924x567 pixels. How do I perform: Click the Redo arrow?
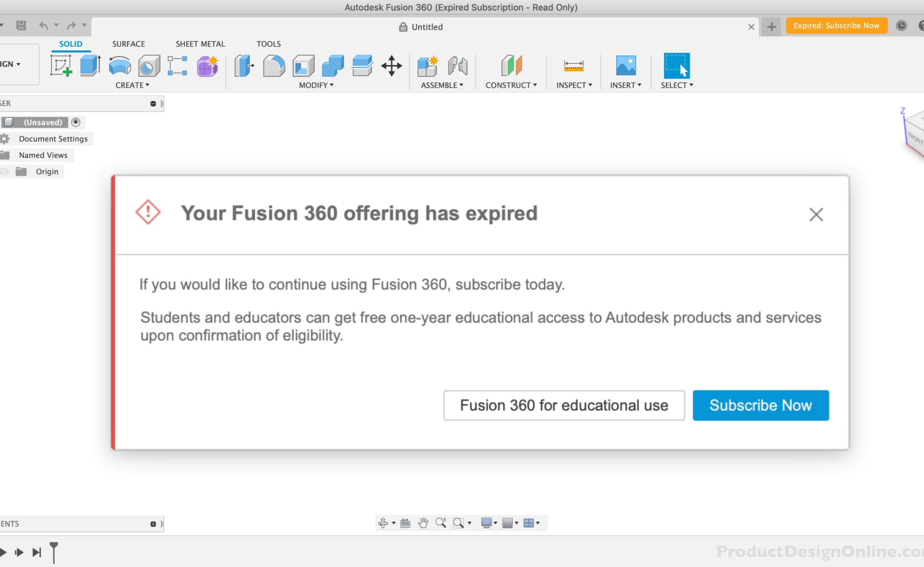point(71,26)
